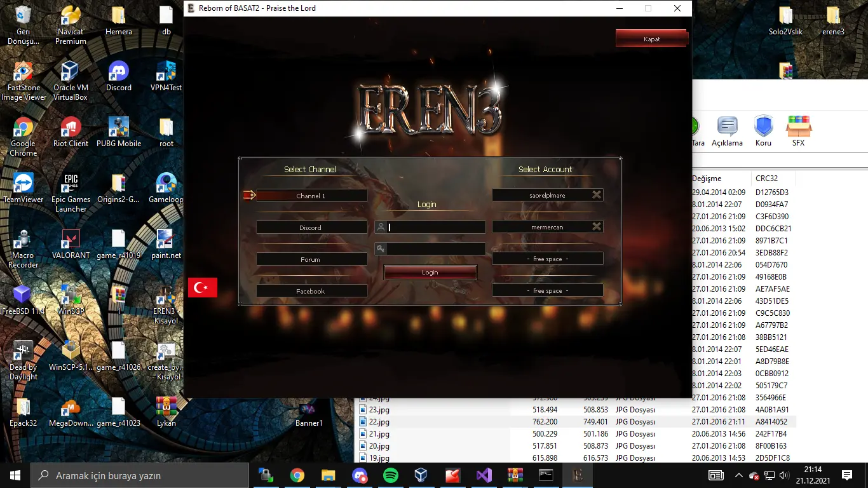Click the SFX icon in WinRAR toolbar
This screenshot has height=488, width=868.
click(799, 131)
